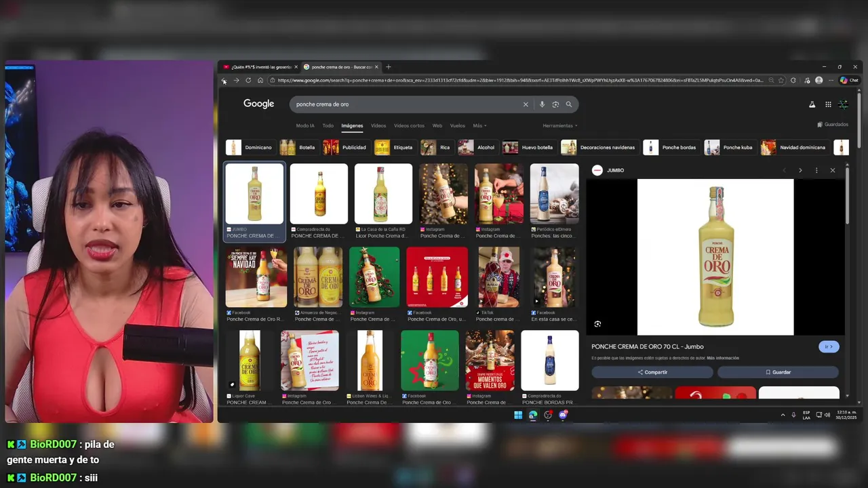868x488 pixels.
Task: Switch to the Todo tab
Action: tap(328, 125)
